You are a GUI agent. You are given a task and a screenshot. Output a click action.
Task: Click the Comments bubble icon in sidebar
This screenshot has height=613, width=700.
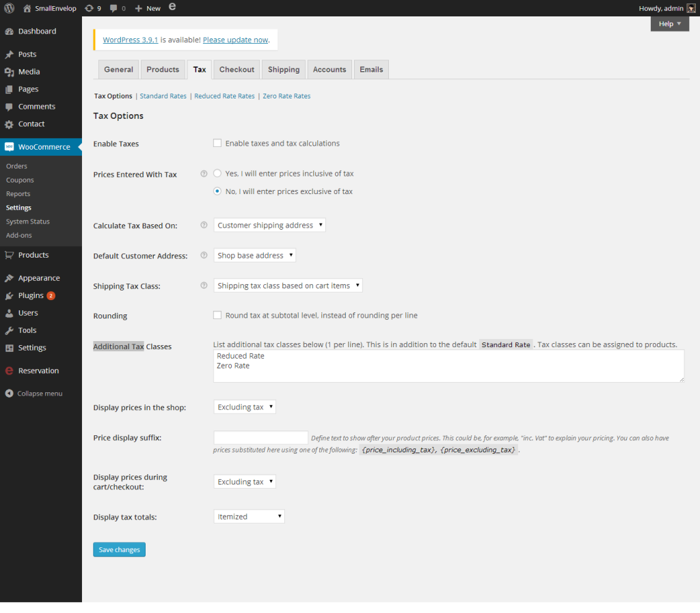9,107
